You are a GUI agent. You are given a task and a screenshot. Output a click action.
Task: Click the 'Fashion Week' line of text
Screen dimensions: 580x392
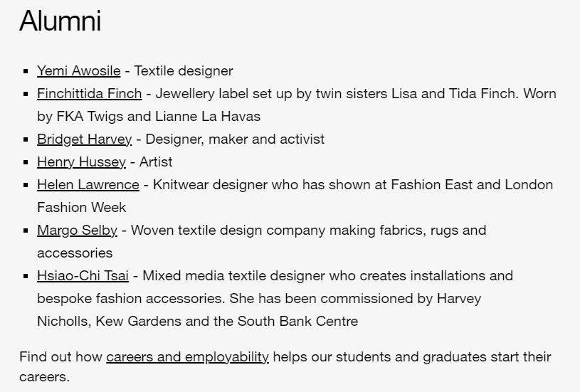point(81,208)
